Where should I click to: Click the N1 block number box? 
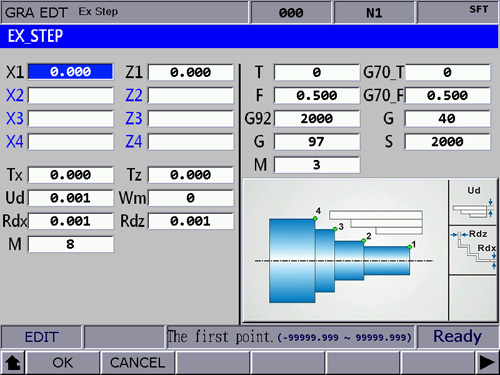tap(374, 13)
